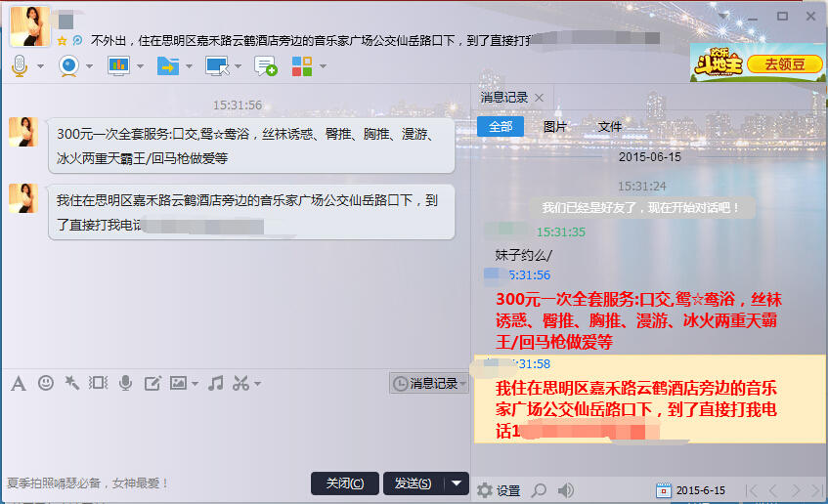The image size is (828, 504).
Task: Start a video call with webcam icon
Action: pyautogui.click(x=68, y=65)
